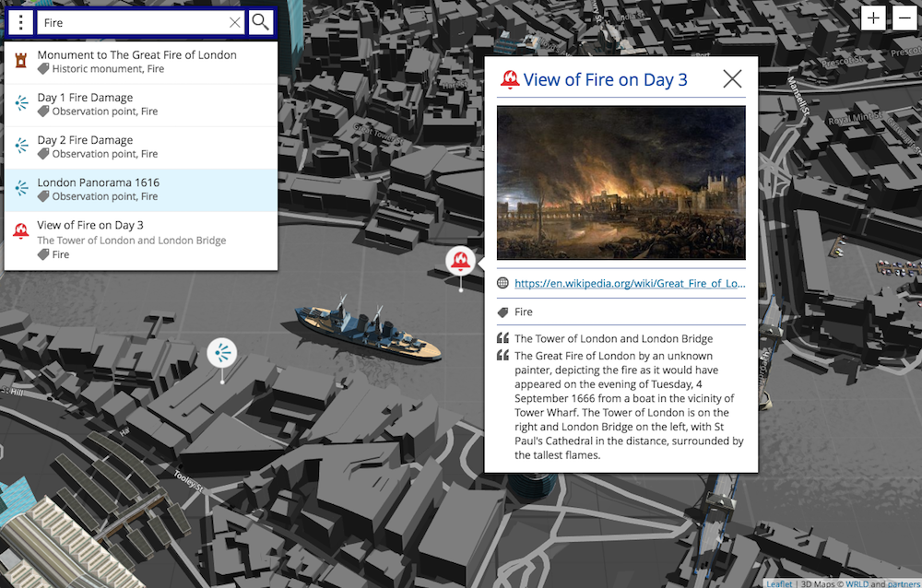Click 'The Tower of London and London Bridge' in results

[x=132, y=240]
